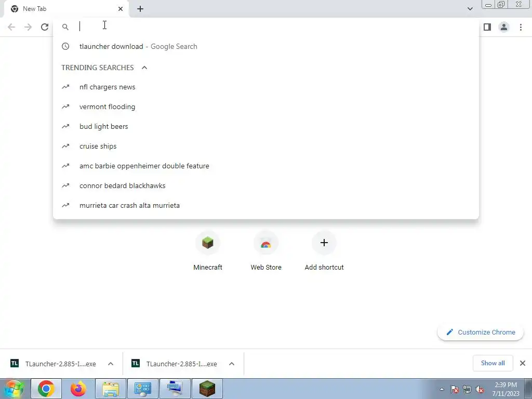Go back with the back arrow
The height and width of the screenshot is (399, 532).
11,27
